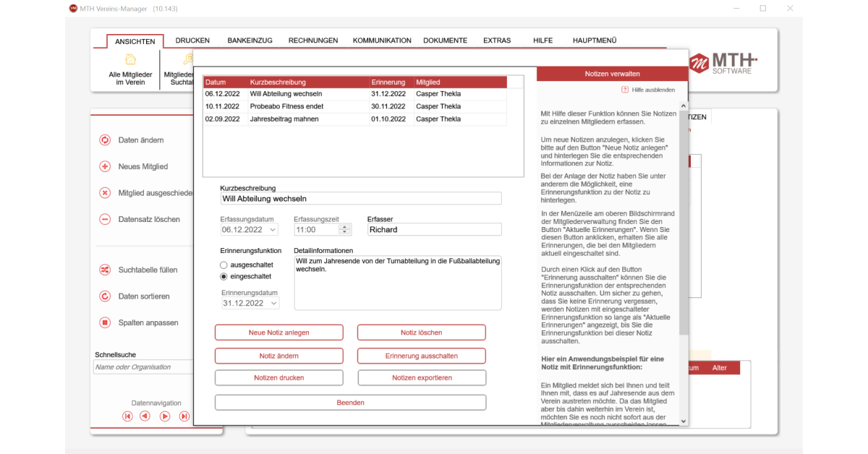Open the HAUPTMENÜ menu tab
Image resolution: width=868 pixels, height=454 pixels.
pyautogui.click(x=595, y=40)
